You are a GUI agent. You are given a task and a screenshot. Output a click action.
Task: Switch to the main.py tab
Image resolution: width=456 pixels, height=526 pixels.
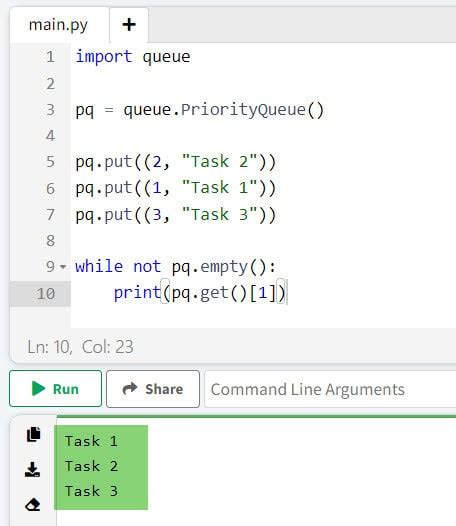pyautogui.click(x=58, y=25)
